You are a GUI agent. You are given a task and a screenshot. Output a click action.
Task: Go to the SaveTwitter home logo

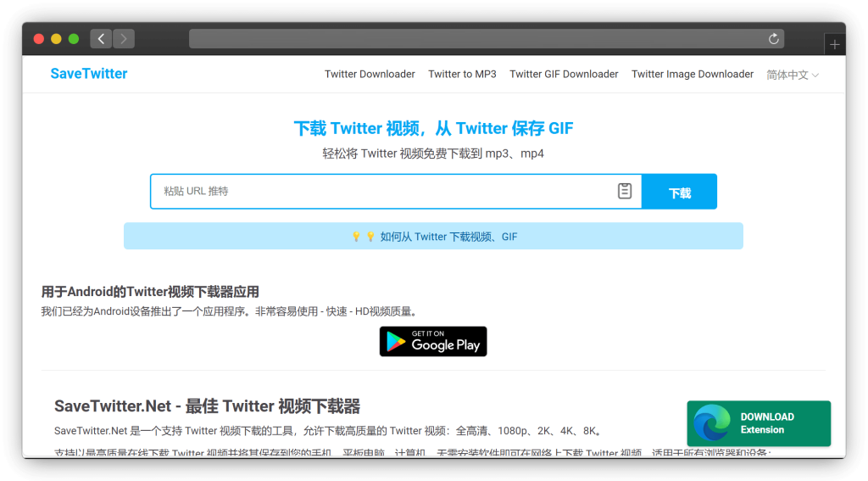pyautogui.click(x=89, y=74)
